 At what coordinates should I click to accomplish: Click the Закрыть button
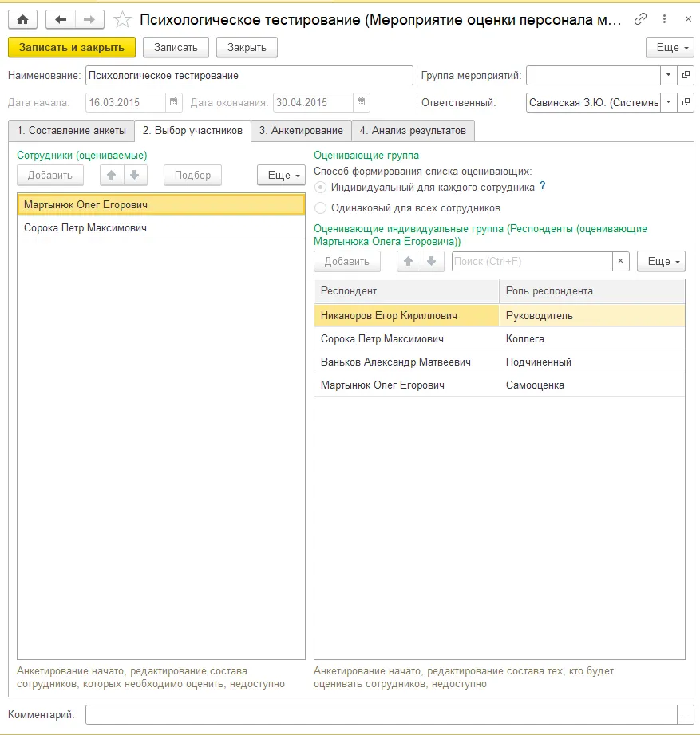(x=247, y=47)
